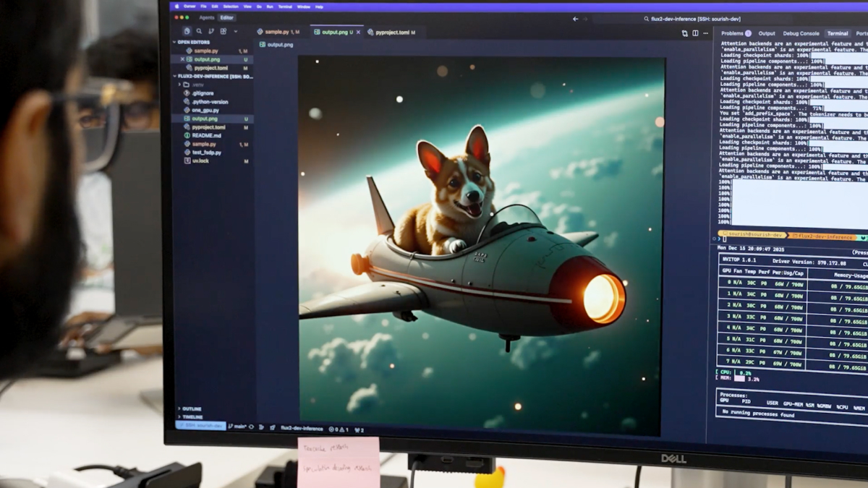Close the output.png editor tab

pyautogui.click(x=358, y=33)
